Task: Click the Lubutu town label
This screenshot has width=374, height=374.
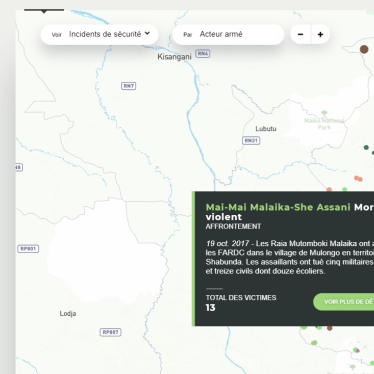Action: click(x=266, y=129)
